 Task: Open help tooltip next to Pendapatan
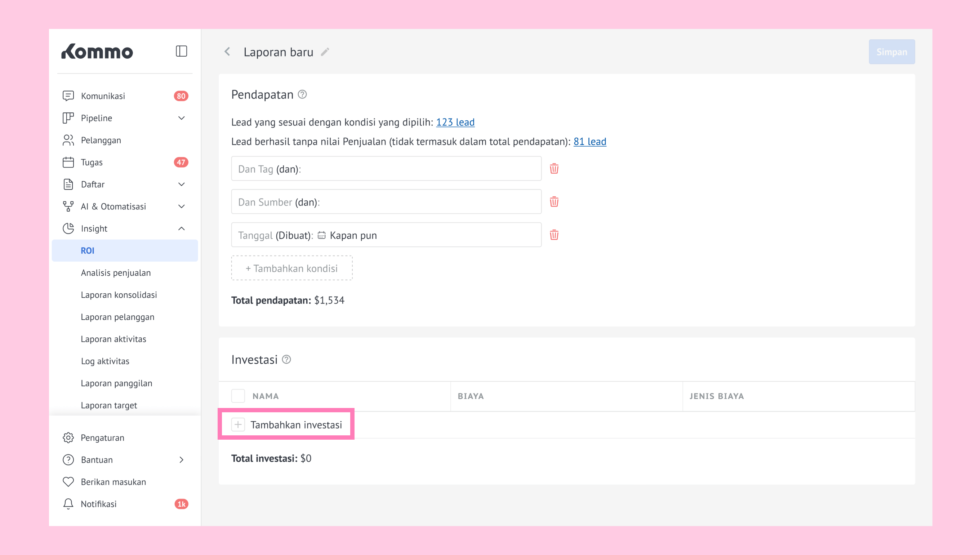[302, 94]
